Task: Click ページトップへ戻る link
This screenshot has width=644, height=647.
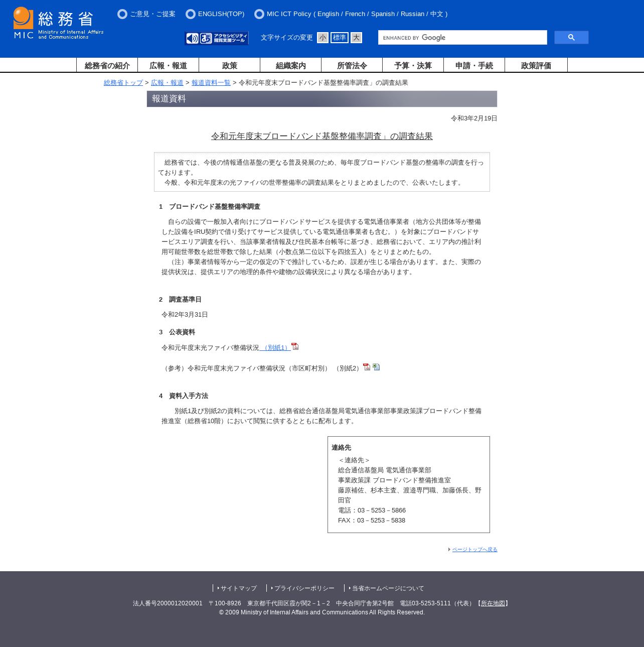Action: (x=475, y=550)
